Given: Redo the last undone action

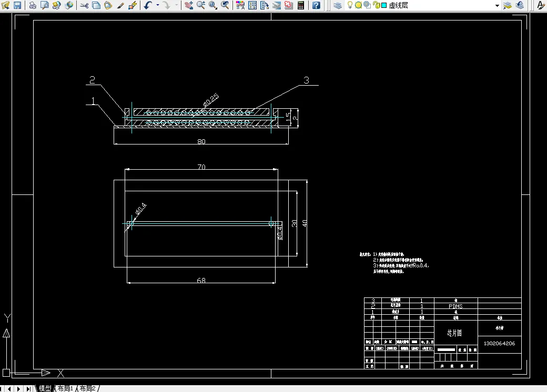Looking at the screenshot, I should pos(166,5).
